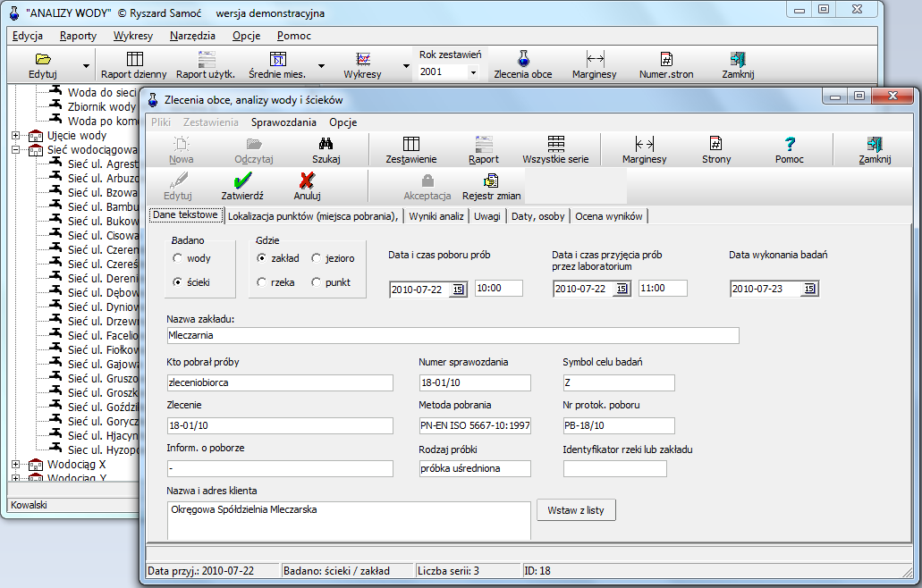Open calendar picker for Data poboru prób
Screen dimensions: 922x588
point(458,289)
